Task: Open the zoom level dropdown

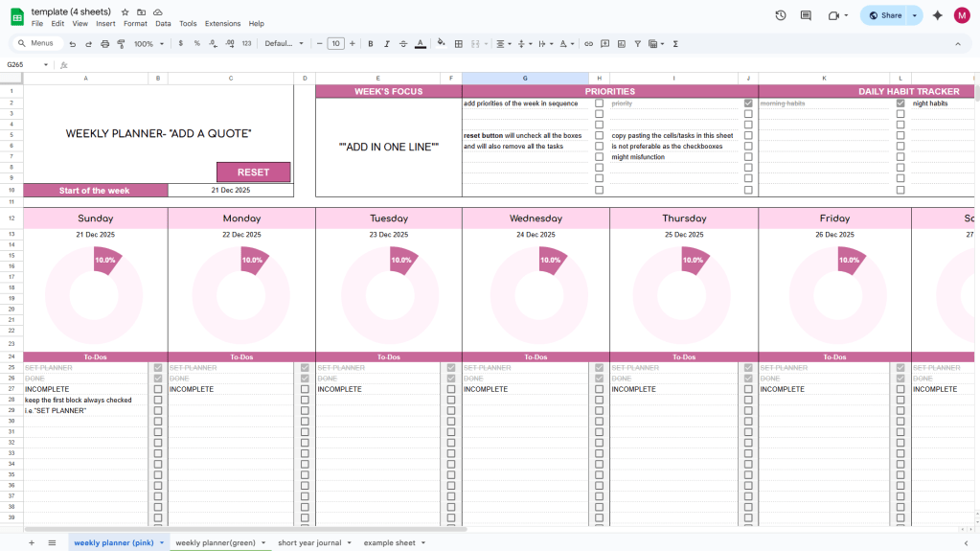Action: pyautogui.click(x=148, y=44)
